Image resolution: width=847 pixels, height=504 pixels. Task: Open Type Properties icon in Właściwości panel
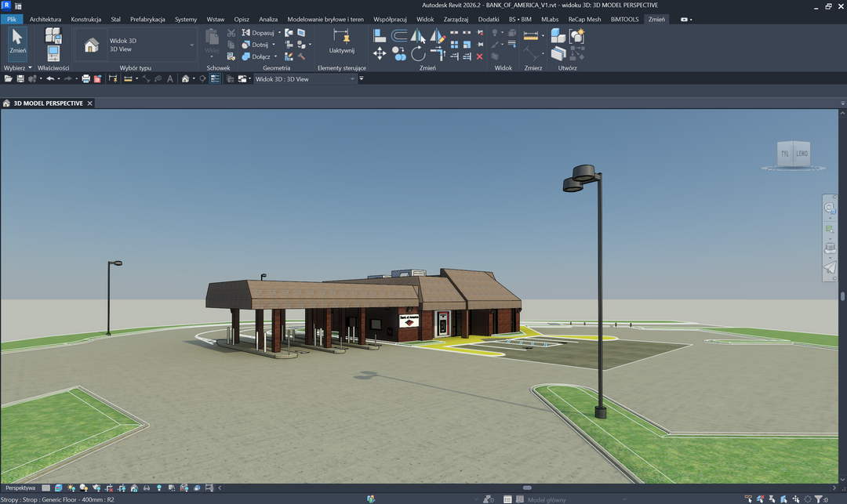[x=53, y=35]
